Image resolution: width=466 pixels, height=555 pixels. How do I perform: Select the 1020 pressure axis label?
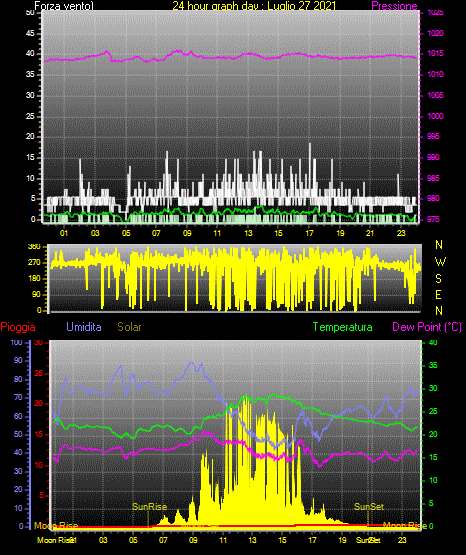pyautogui.click(x=435, y=33)
